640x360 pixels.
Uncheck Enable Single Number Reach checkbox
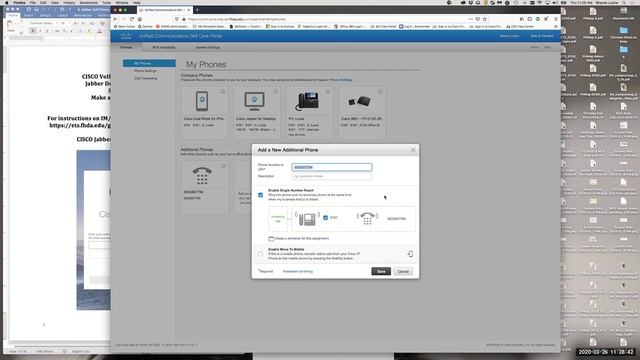point(260,195)
